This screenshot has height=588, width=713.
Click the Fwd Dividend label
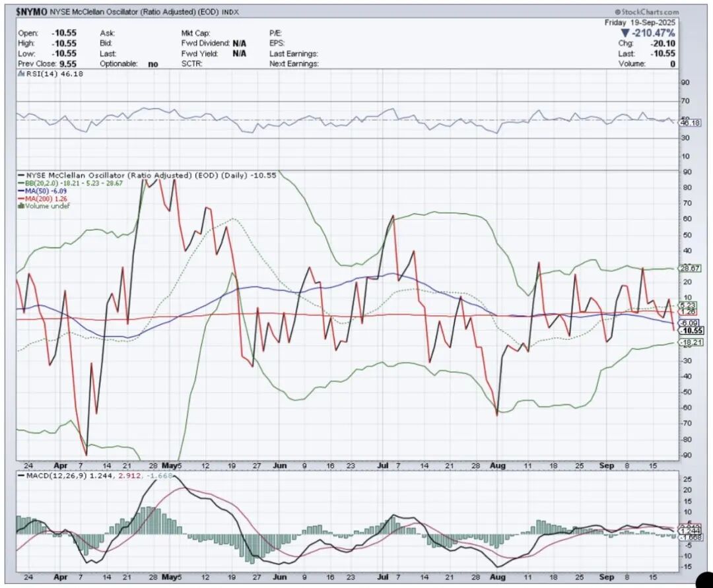pos(205,44)
